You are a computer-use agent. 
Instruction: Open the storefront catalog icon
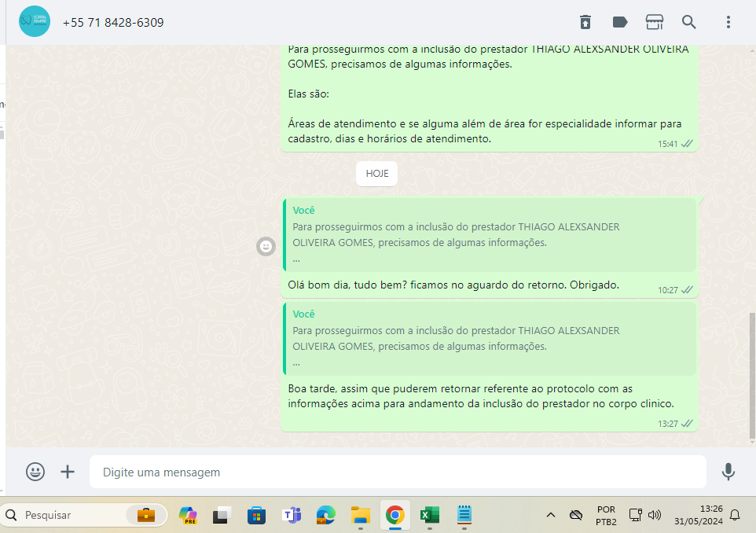click(655, 22)
